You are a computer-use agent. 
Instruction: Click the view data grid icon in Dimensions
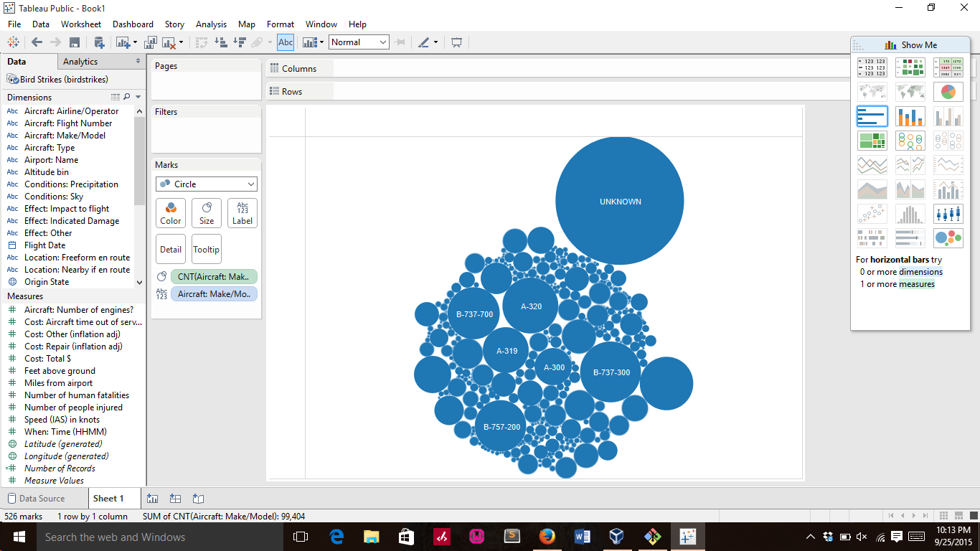pyautogui.click(x=116, y=97)
